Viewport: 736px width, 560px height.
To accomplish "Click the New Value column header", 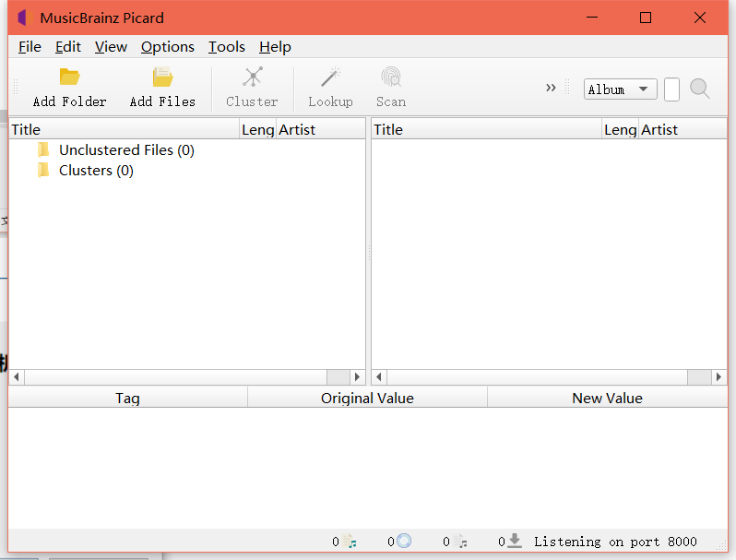I will [x=607, y=398].
